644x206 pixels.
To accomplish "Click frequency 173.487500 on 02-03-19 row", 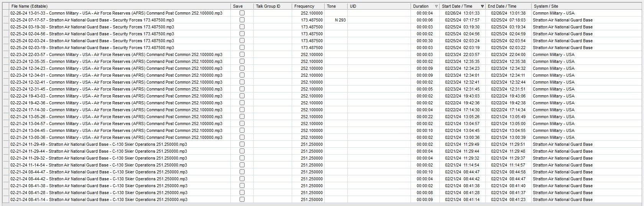I will coord(312,48).
